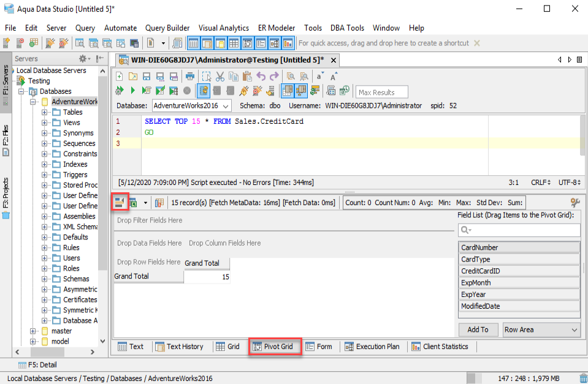Switch to the Text History tab

tap(179, 347)
